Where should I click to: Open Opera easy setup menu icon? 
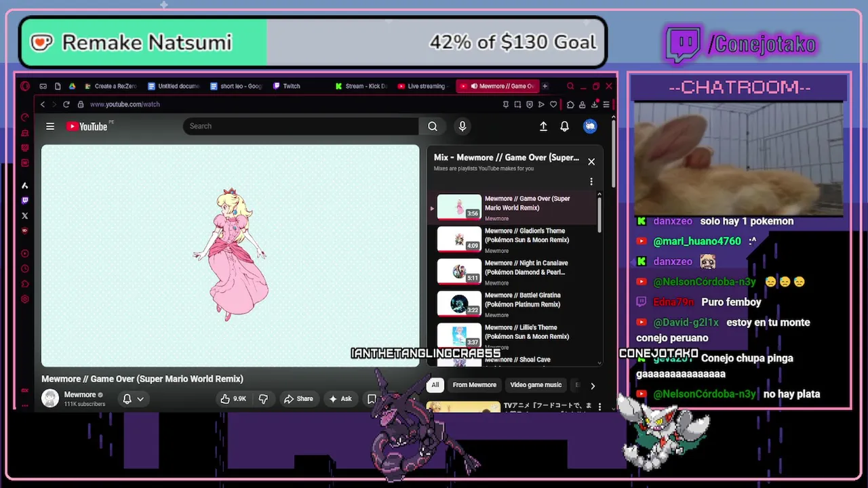point(606,104)
